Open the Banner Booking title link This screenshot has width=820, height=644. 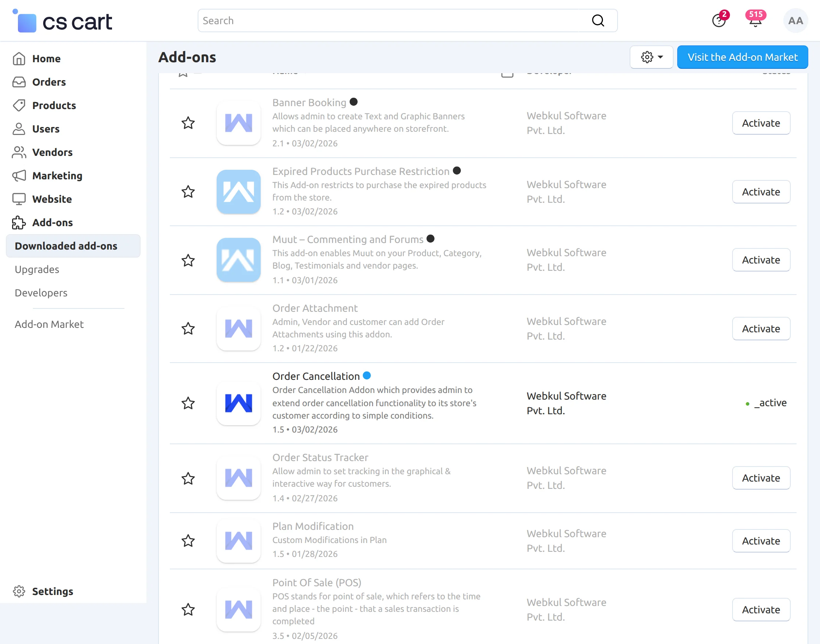tap(309, 102)
